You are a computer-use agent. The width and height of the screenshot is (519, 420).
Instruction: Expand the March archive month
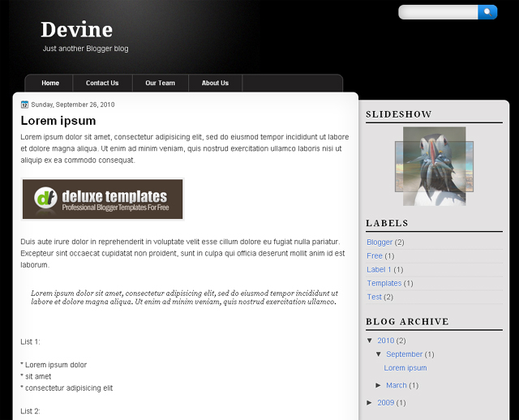(x=379, y=385)
